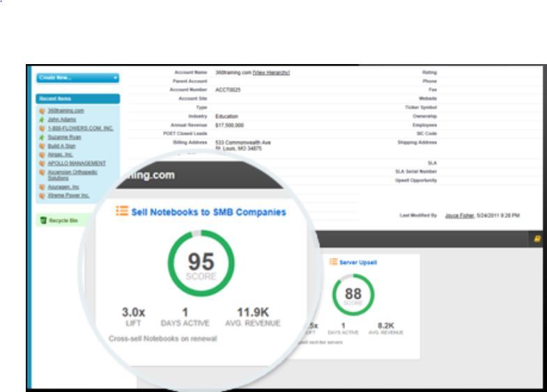Open the Create New dropdown

click(77, 78)
